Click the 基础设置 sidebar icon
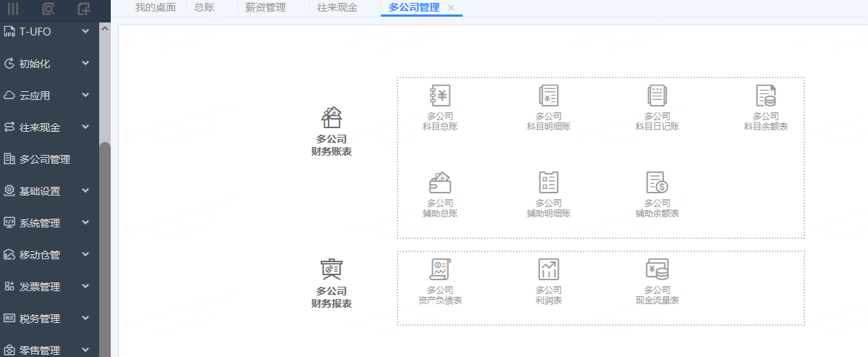The height and width of the screenshot is (357, 868). (9, 191)
